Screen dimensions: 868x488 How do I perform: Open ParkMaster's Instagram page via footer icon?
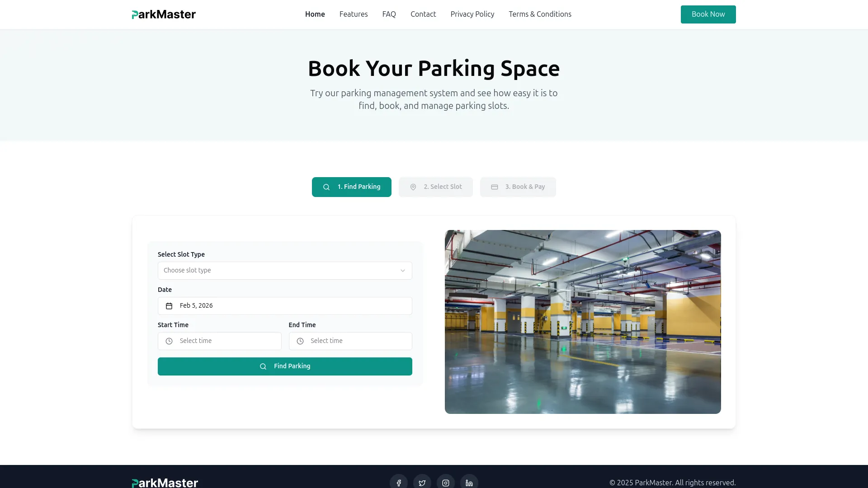coord(445,482)
